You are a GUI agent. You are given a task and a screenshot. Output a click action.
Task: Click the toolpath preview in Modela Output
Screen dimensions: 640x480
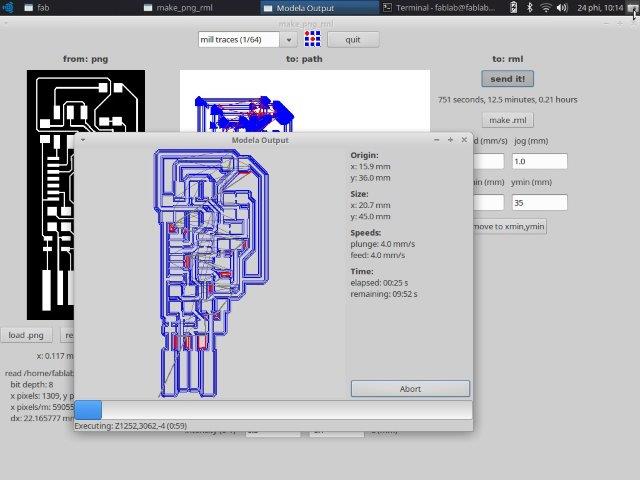(x=211, y=273)
